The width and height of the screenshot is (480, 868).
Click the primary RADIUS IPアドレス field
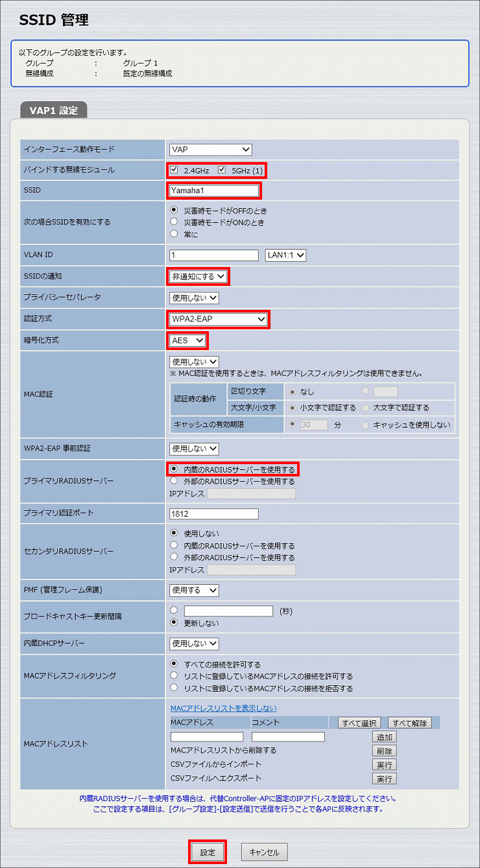click(251, 494)
